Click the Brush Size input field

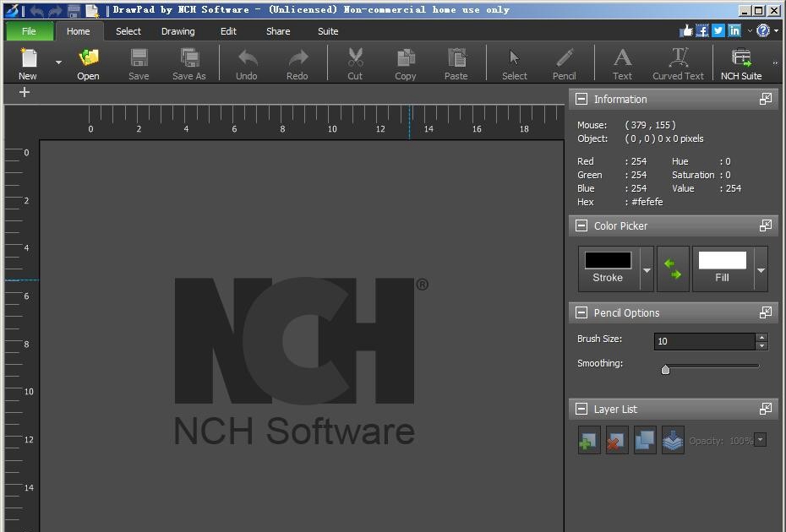(704, 341)
